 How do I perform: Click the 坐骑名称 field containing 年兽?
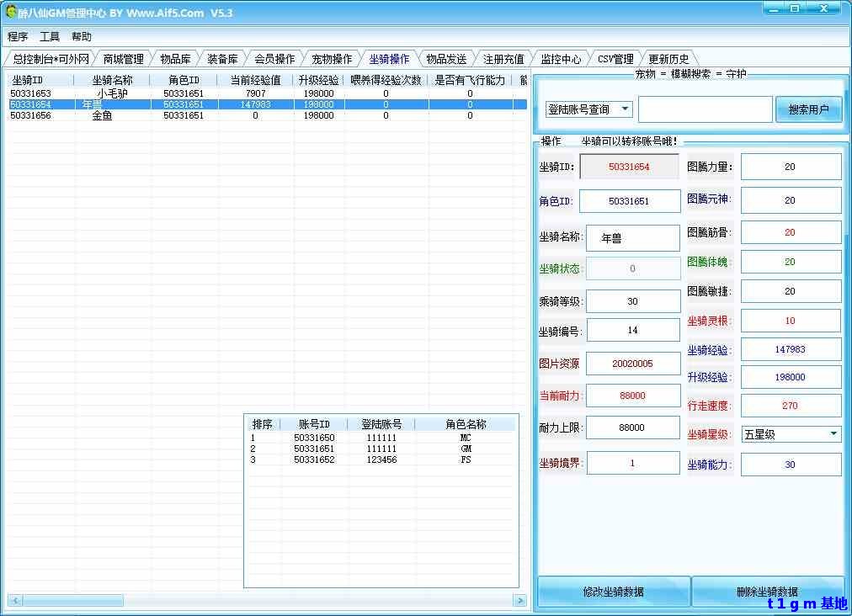tap(632, 238)
